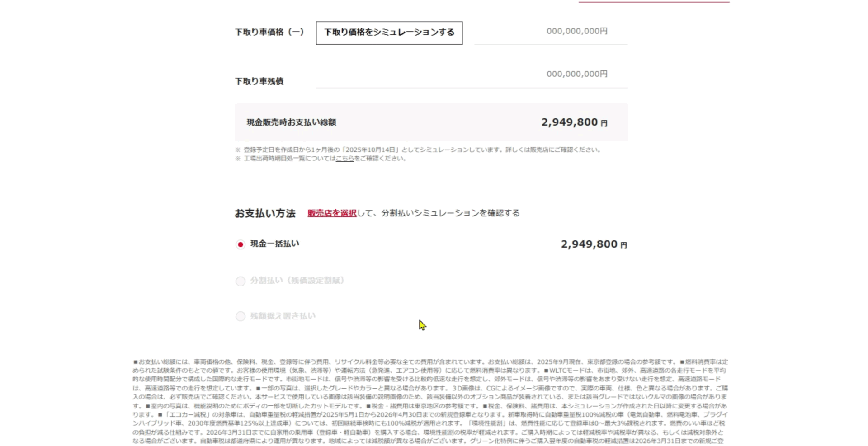Image resolution: width=868 pixels, height=446 pixels.
Task: Click the 分割払い（残価設定割賦） label text
Action: (298, 281)
